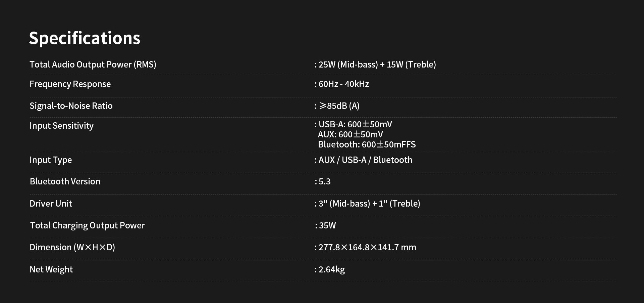
Task: Select the AUX / USB-A / Bluetooth value
Action: click(x=365, y=160)
